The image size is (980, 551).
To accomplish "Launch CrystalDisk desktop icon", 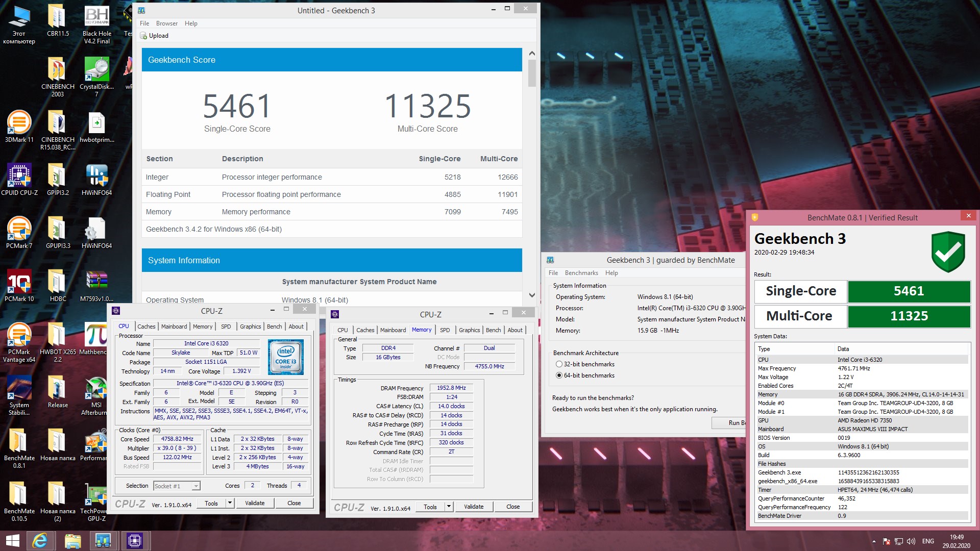I will (x=96, y=77).
